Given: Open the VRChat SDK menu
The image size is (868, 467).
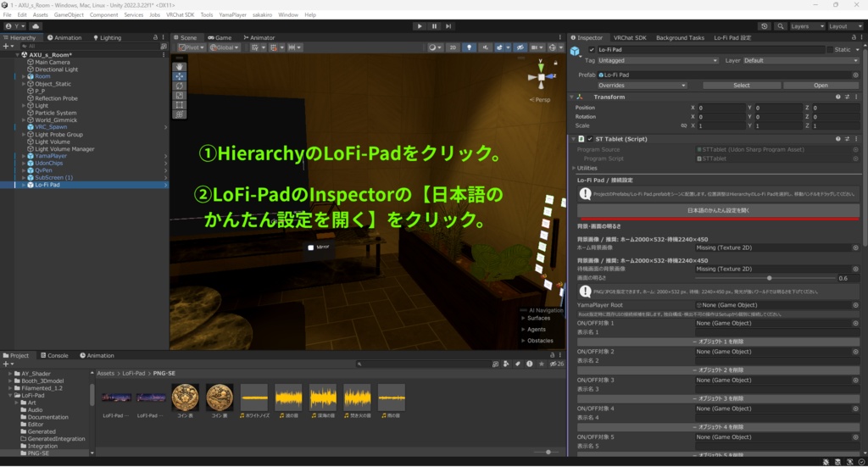Looking at the screenshot, I should click(x=179, y=15).
